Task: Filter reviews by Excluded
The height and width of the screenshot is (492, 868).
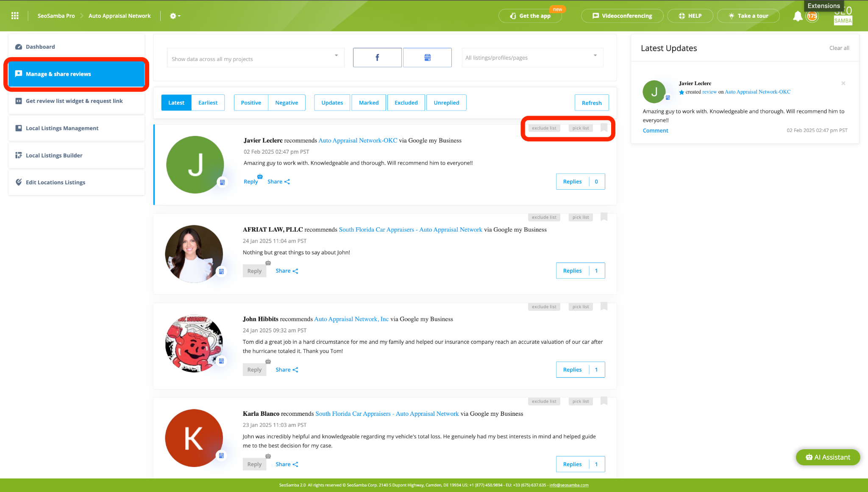Action: [x=406, y=102]
